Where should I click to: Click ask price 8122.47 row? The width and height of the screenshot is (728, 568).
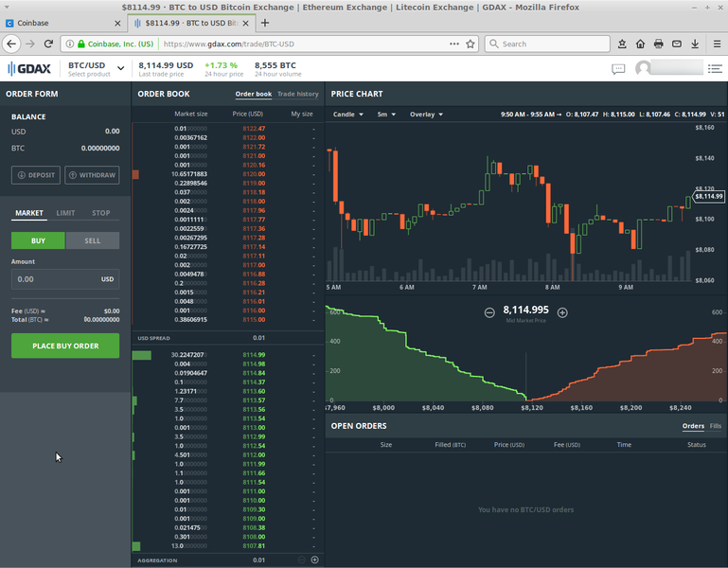click(x=227, y=129)
